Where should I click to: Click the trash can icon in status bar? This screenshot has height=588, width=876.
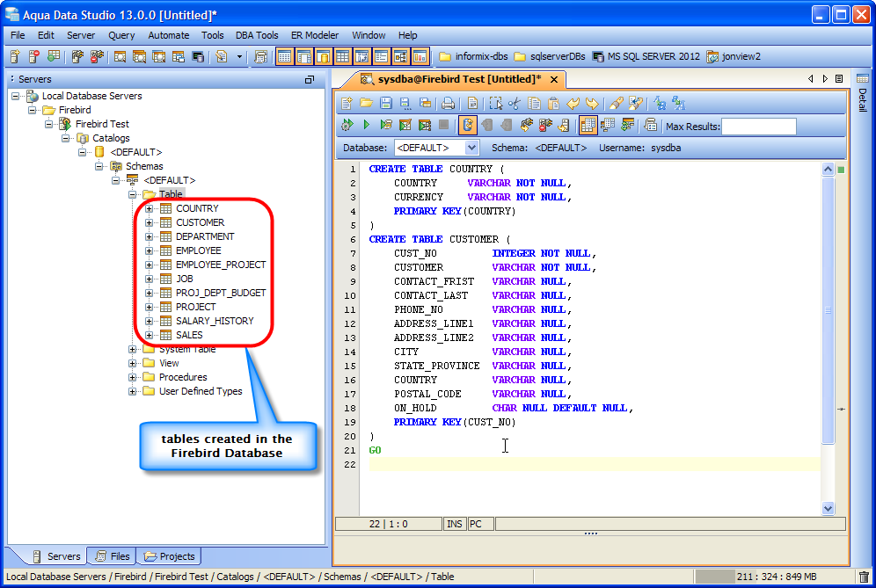click(865, 577)
